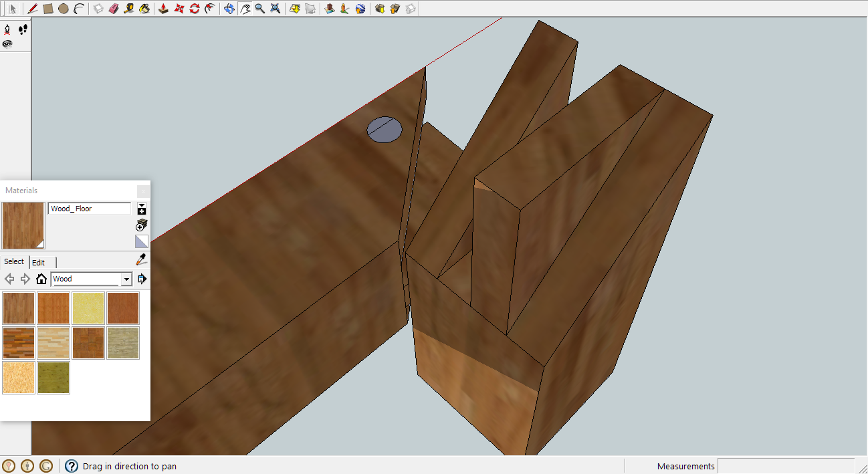The height and width of the screenshot is (474, 868).
Task: Click the Preview in Google Earth icon
Action: (x=360, y=9)
